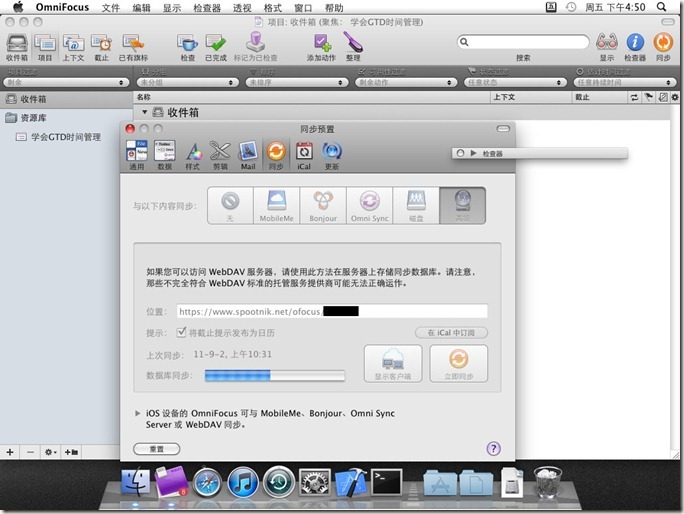This screenshot has height=514, width=684.
Task: Click the 标记为已检查 stamp icon
Action: 255,47
